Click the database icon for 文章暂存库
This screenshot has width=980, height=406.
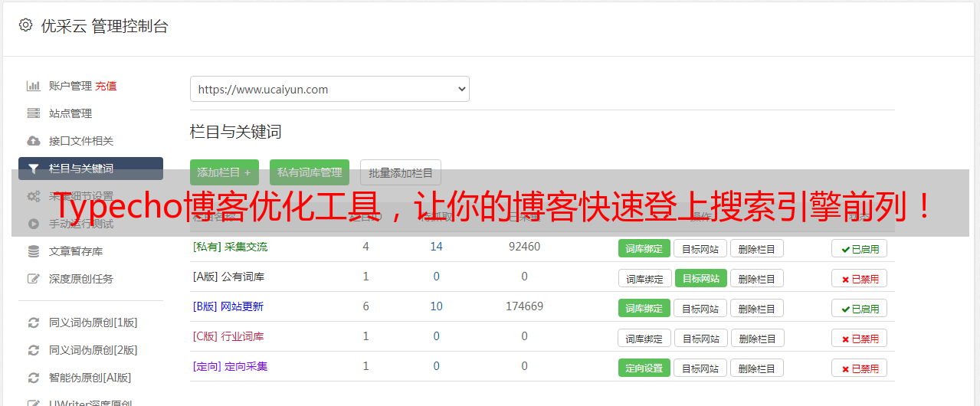click(33, 251)
